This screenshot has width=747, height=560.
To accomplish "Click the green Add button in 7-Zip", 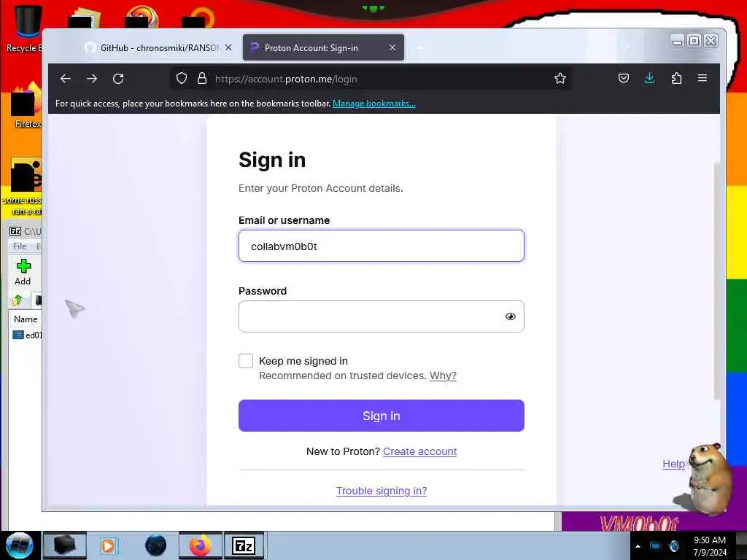I will tap(23, 273).
